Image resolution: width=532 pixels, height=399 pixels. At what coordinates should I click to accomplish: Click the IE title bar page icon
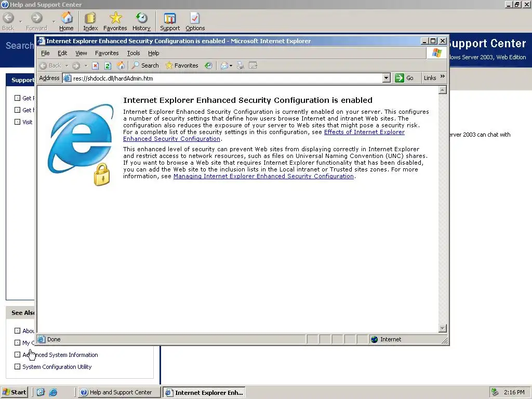tap(42, 41)
